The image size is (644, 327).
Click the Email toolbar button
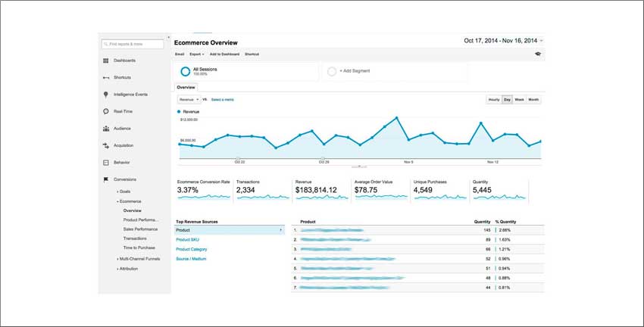(180, 54)
